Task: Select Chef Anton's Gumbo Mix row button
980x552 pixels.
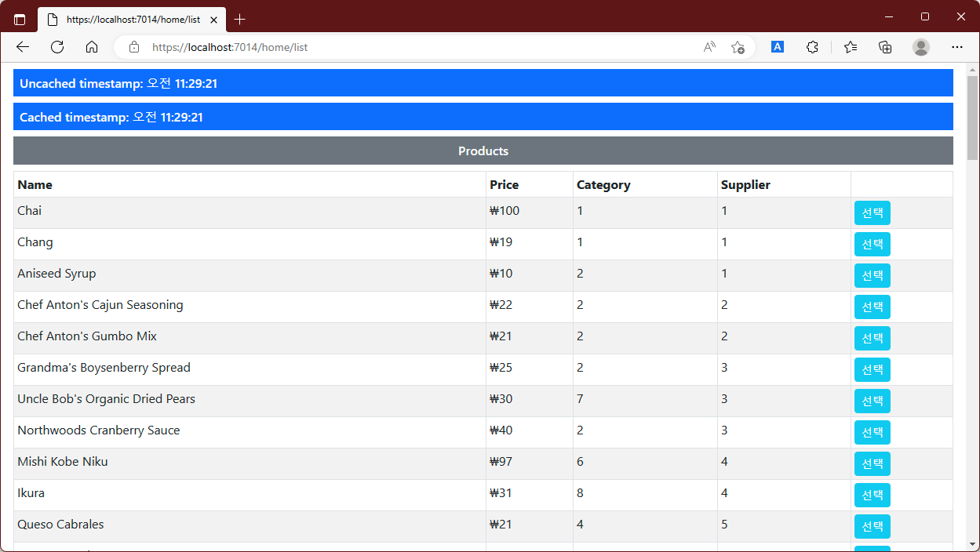Action: pyautogui.click(x=873, y=338)
